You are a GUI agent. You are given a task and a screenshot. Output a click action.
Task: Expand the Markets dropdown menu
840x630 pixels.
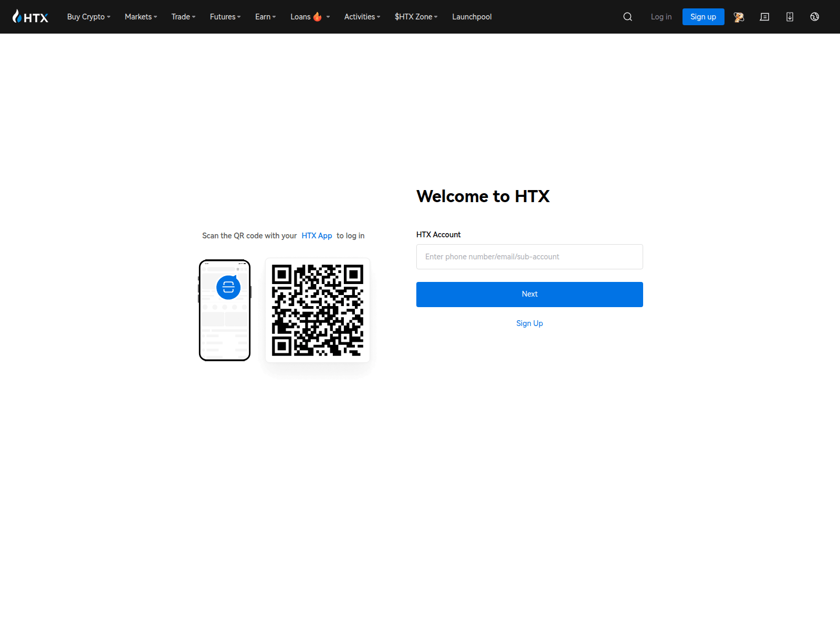141,17
